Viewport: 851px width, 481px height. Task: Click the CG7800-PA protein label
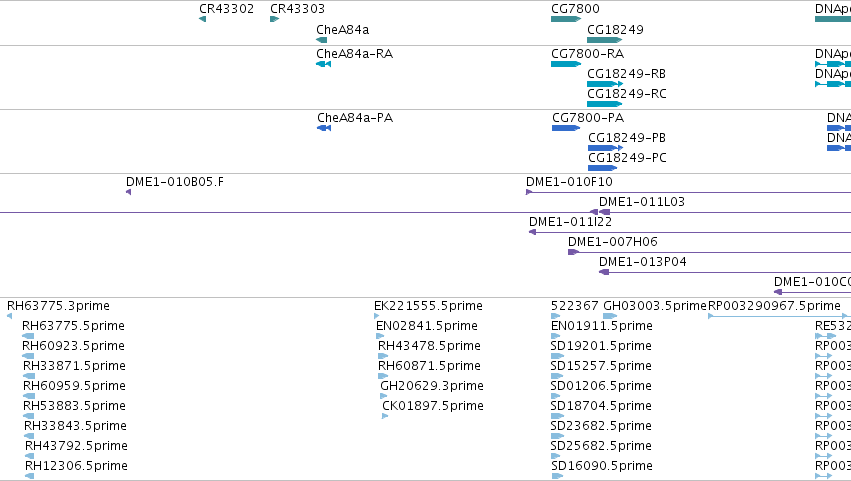tap(588, 118)
